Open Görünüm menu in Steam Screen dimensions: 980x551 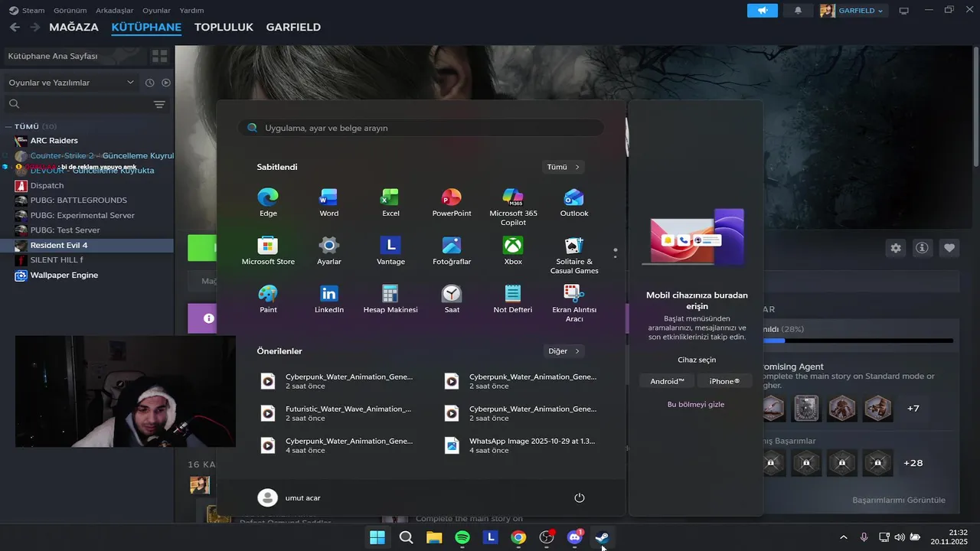[x=69, y=11]
